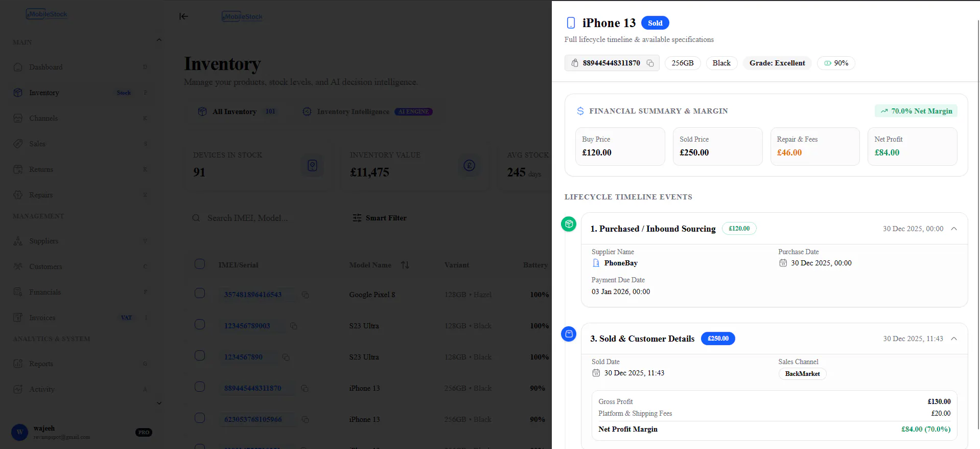980x449 pixels.
Task: Tick the checkbox for IMEI 123456789003 row
Action: [x=200, y=324]
